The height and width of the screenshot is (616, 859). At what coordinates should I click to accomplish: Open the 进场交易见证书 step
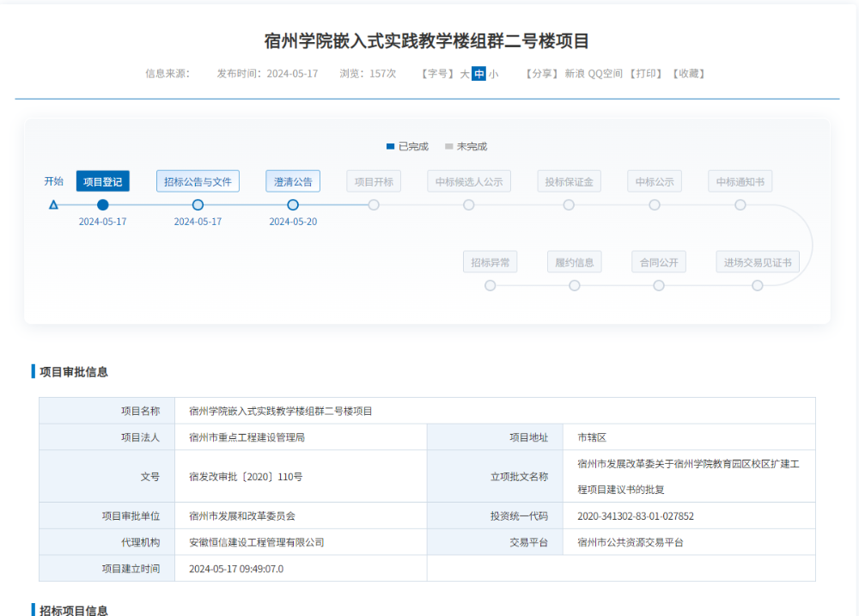[758, 262]
